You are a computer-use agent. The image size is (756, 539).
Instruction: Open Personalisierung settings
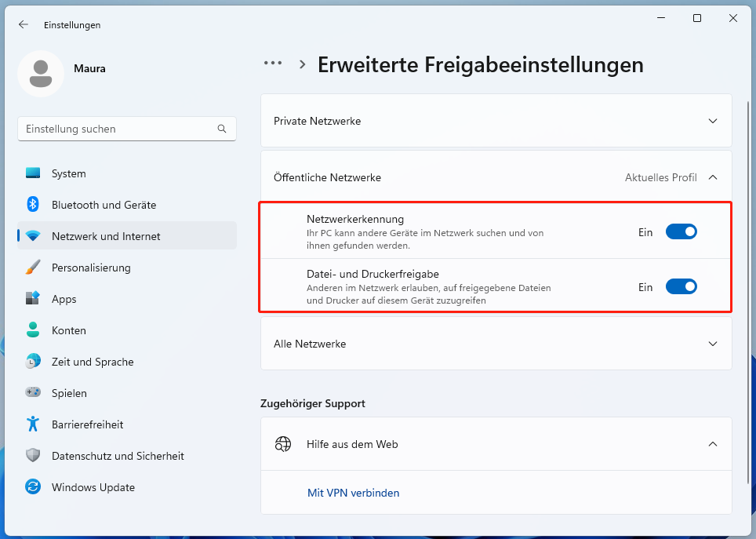coord(35,268)
